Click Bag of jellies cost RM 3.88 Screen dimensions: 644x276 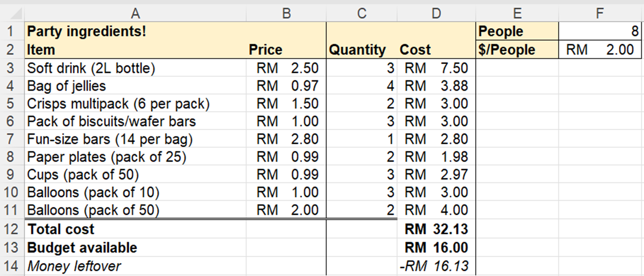pyautogui.click(x=436, y=86)
